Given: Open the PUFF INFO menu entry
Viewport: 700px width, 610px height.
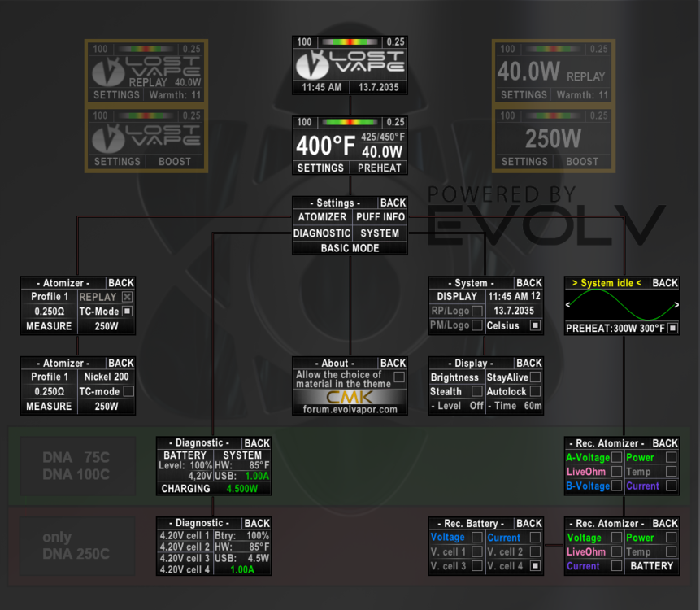Looking at the screenshot, I should click(380, 217).
